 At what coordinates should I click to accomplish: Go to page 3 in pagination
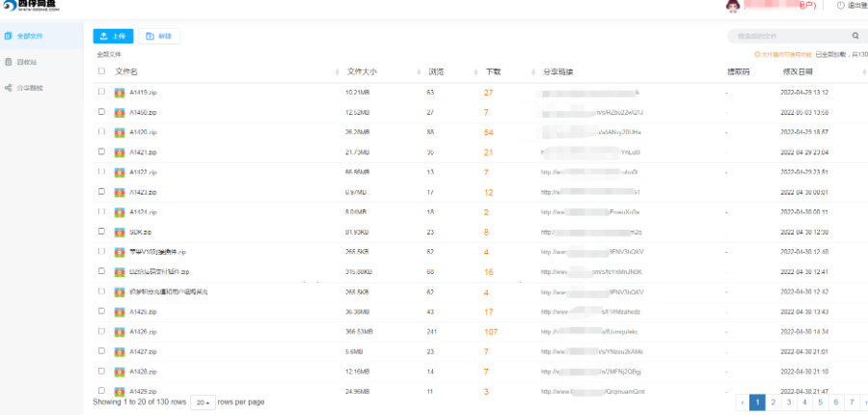pos(789,401)
